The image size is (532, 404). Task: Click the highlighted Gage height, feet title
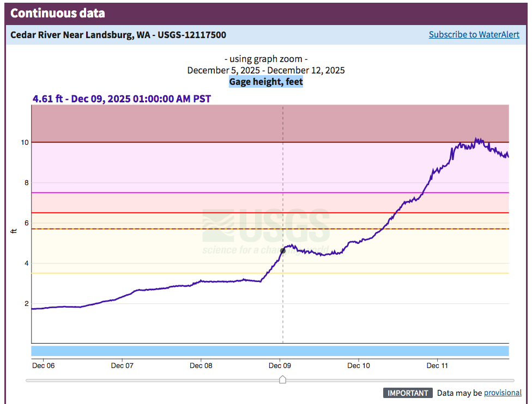(x=266, y=82)
